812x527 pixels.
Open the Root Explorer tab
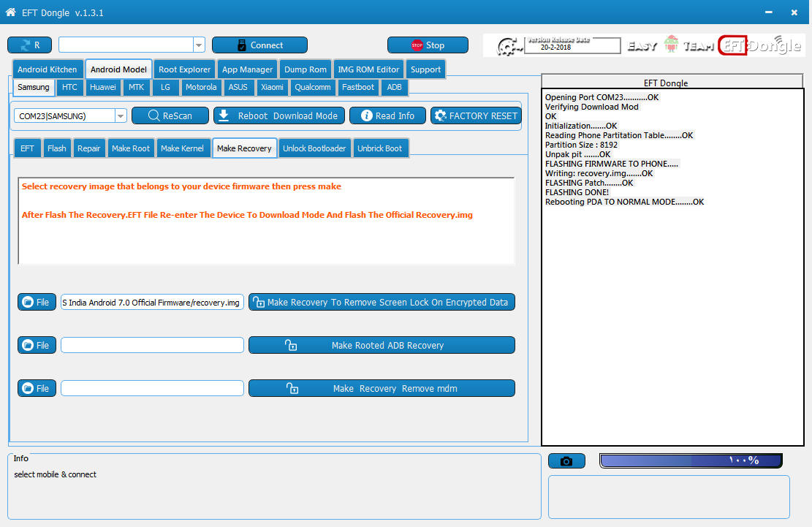click(x=184, y=69)
